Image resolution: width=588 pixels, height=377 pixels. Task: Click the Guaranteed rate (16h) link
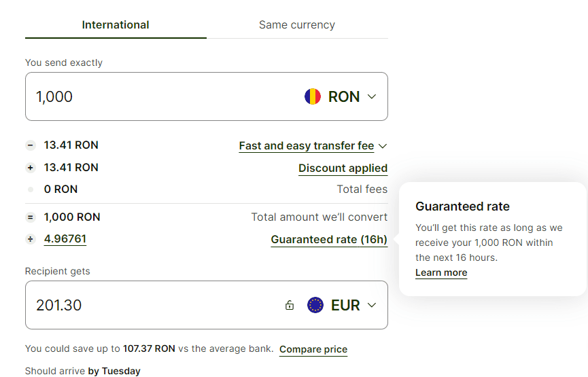[x=329, y=239]
